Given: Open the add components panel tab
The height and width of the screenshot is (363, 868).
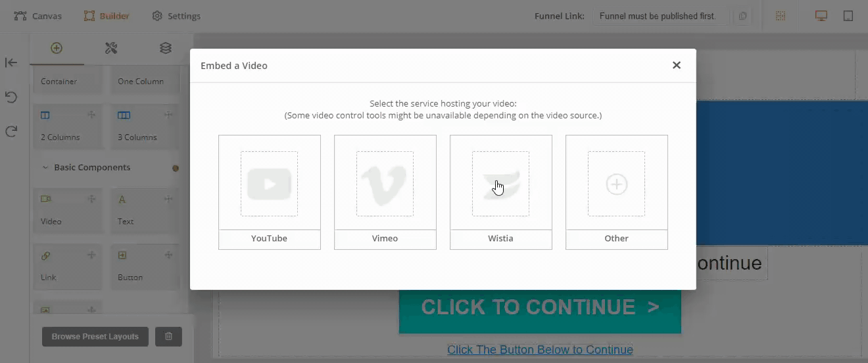Looking at the screenshot, I should click(57, 48).
